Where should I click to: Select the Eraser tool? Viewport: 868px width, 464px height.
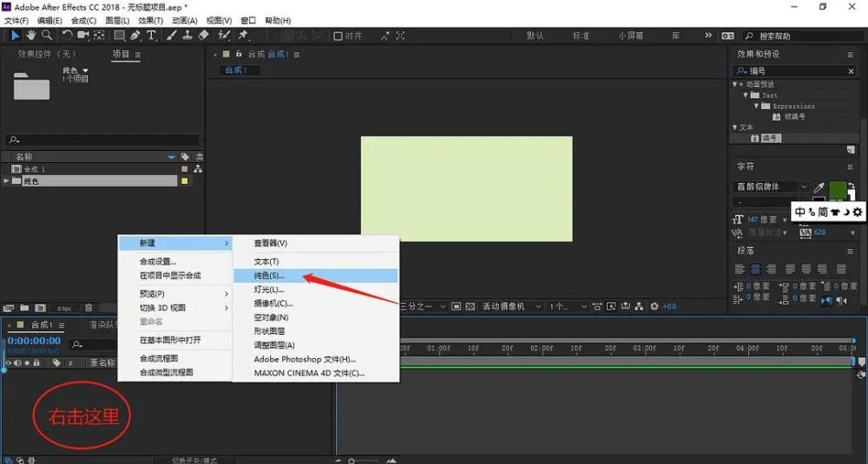click(x=203, y=36)
